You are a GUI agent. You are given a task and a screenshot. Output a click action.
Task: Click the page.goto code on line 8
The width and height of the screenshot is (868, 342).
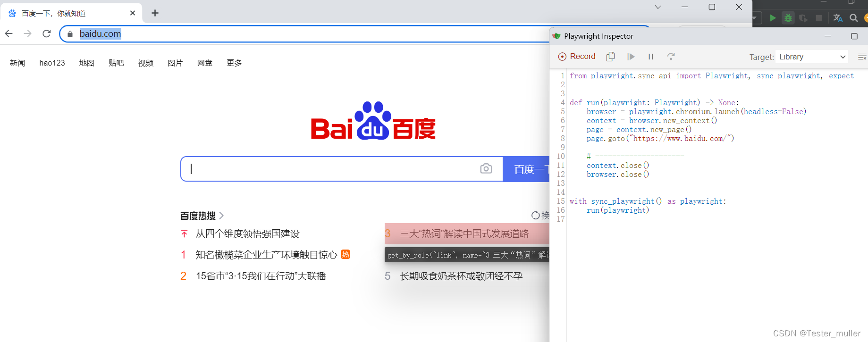[660, 139]
